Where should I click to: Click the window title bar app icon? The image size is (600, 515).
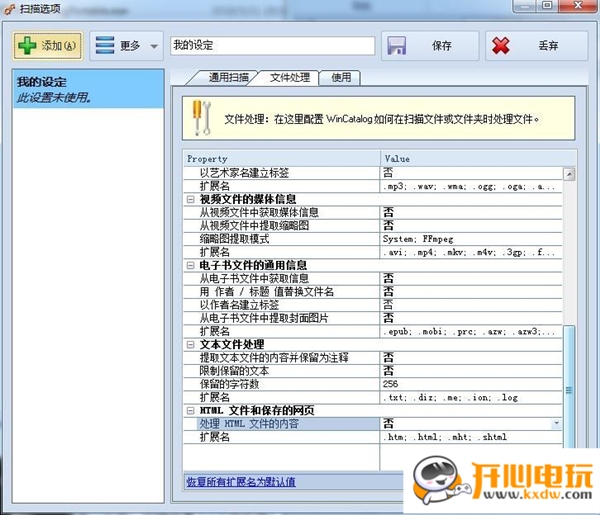coord(10,8)
